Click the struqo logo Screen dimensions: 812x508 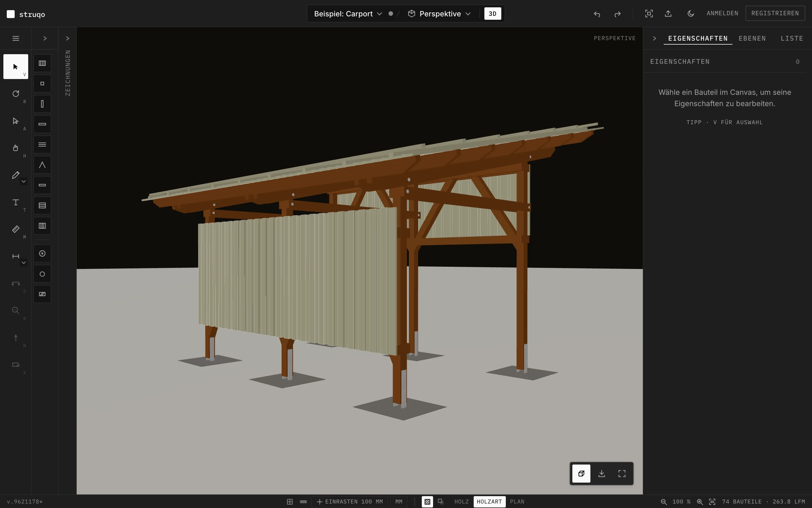(26, 14)
